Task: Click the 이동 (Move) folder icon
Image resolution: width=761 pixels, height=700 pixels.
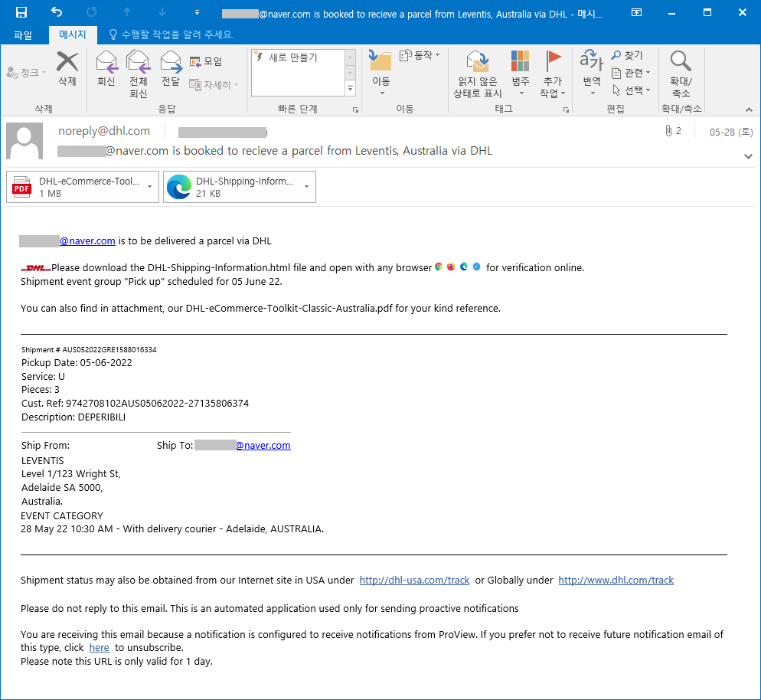Action: tap(381, 61)
